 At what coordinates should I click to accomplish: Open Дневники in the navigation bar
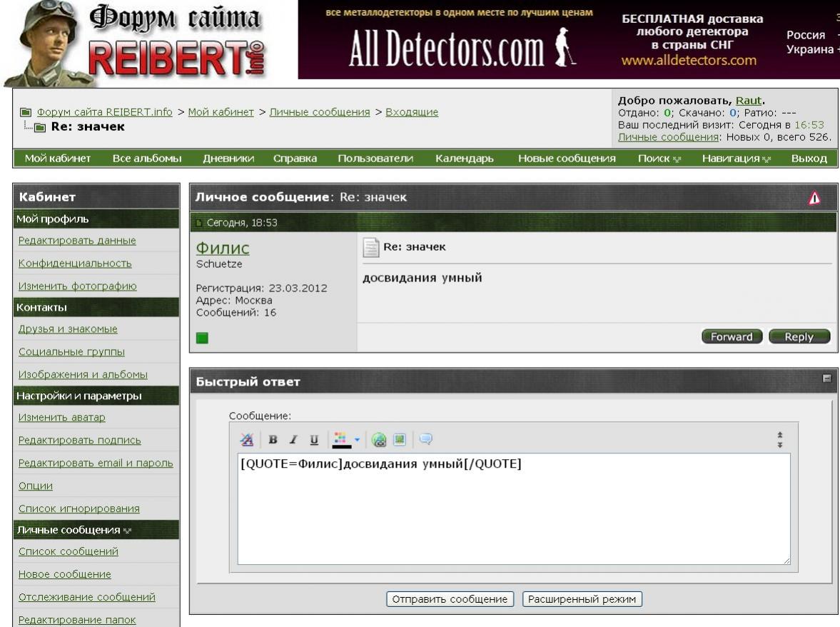tap(228, 159)
